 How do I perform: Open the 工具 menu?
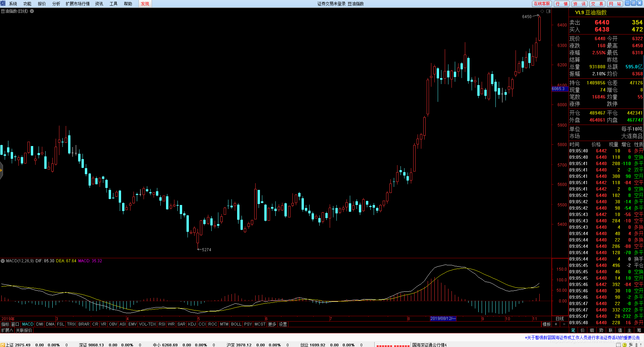[114, 4]
